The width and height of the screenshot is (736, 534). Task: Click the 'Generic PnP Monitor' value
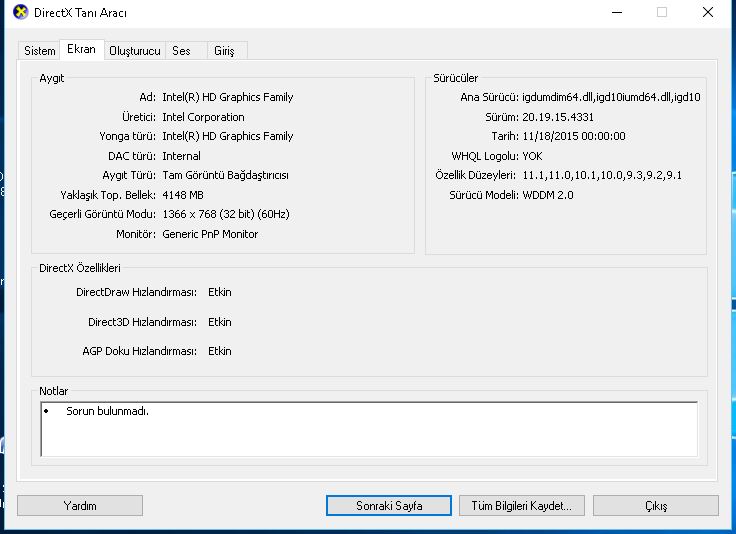(210, 234)
